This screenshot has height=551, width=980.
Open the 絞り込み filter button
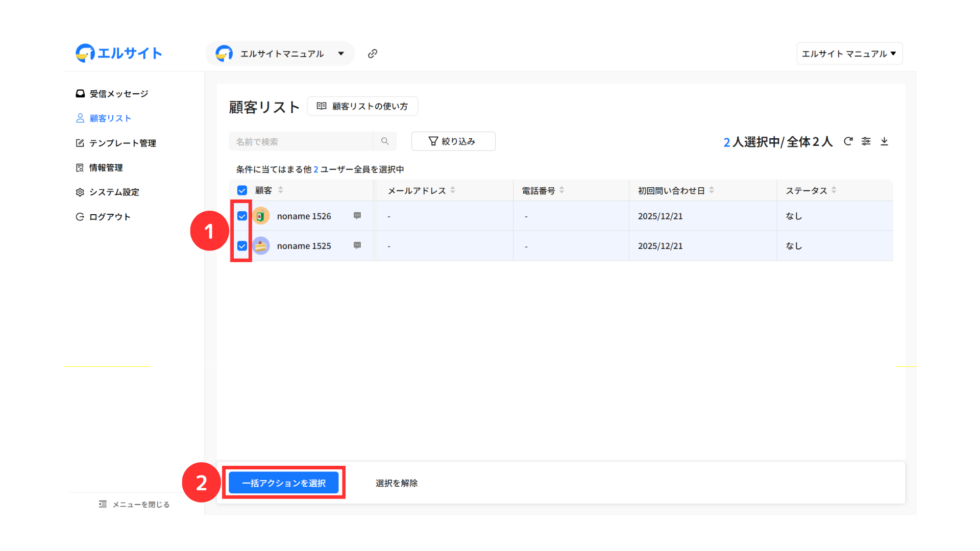(x=453, y=141)
